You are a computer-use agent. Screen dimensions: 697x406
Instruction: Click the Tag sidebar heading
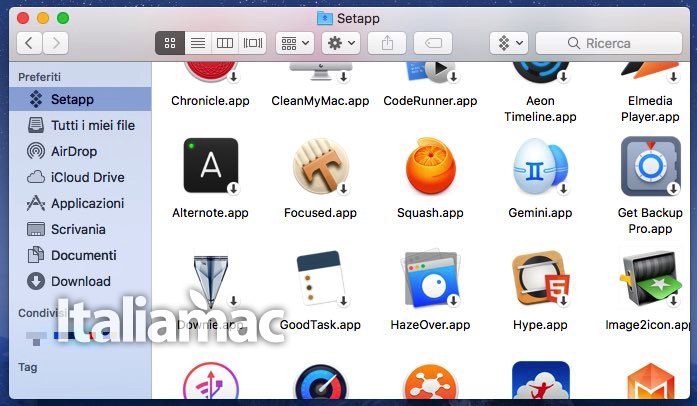pyautogui.click(x=28, y=367)
